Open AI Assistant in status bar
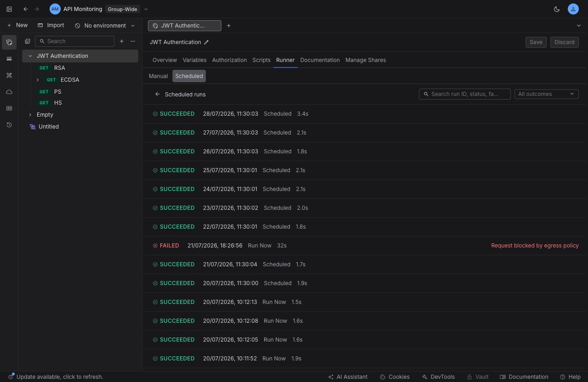The height and width of the screenshot is (382, 588). (348, 377)
